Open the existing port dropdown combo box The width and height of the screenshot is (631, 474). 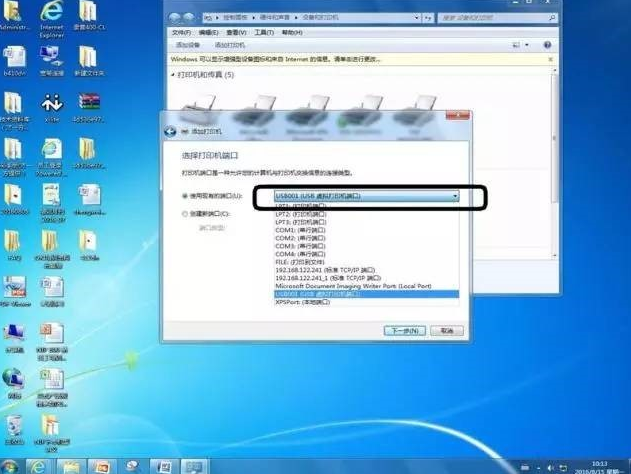366,197
